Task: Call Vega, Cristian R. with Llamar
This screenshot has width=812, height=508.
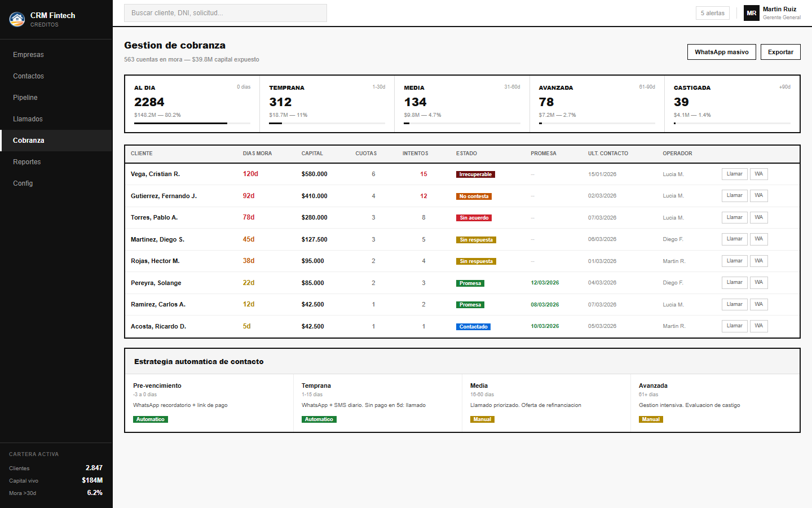Action: pos(734,174)
